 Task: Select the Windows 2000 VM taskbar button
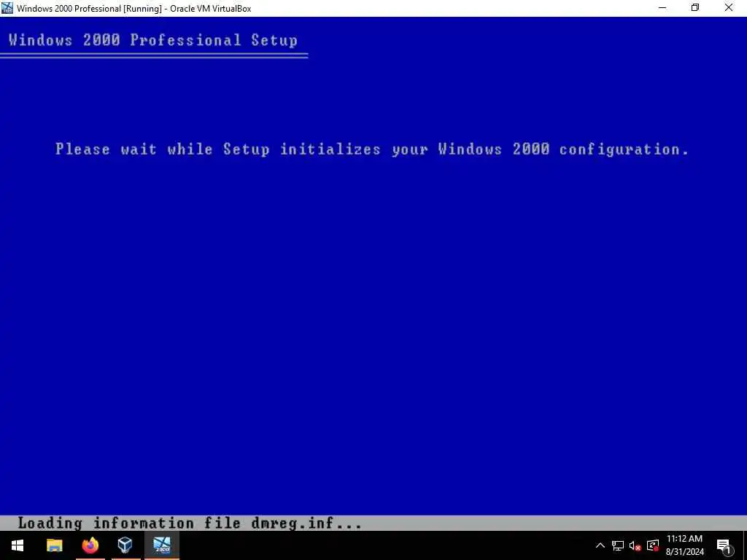pos(162,545)
